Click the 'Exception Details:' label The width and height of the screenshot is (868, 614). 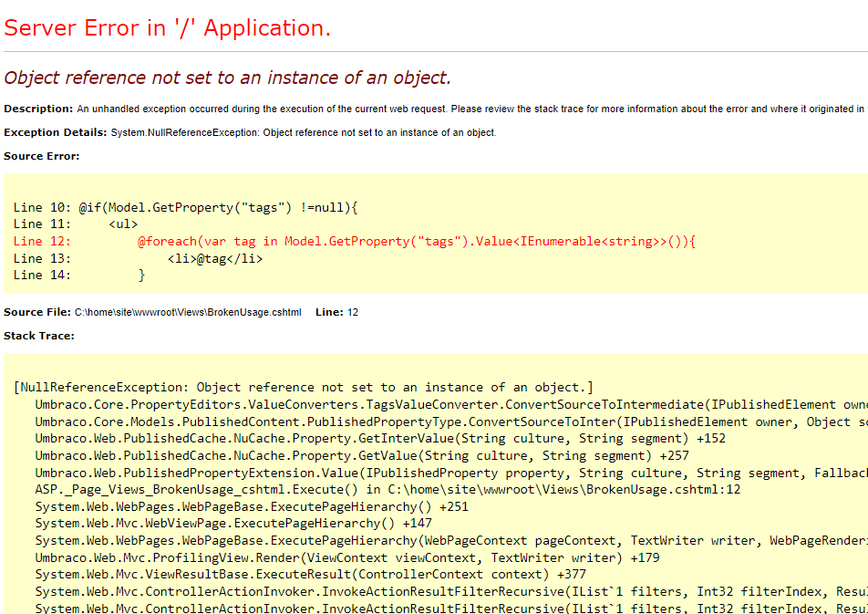coord(57,131)
